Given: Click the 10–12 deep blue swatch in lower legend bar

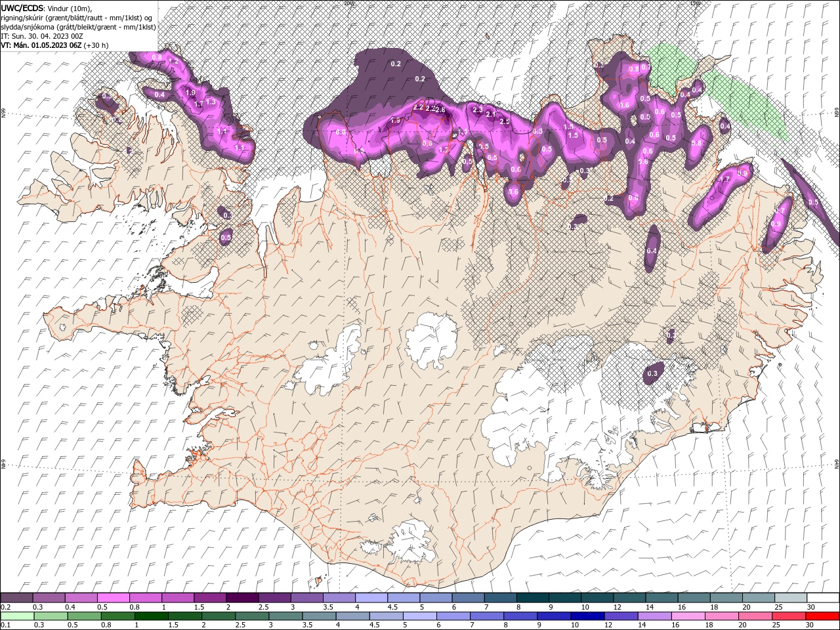Looking at the screenshot, I should coord(588,616).
